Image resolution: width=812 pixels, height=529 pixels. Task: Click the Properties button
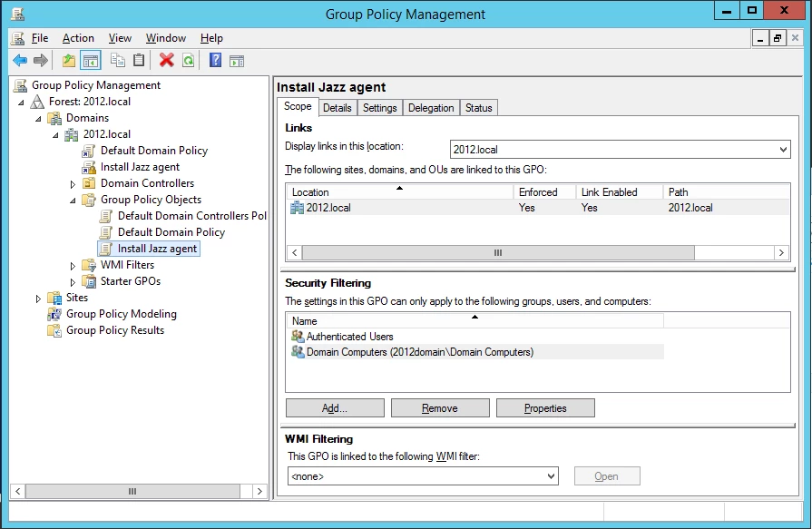[545, 408]
